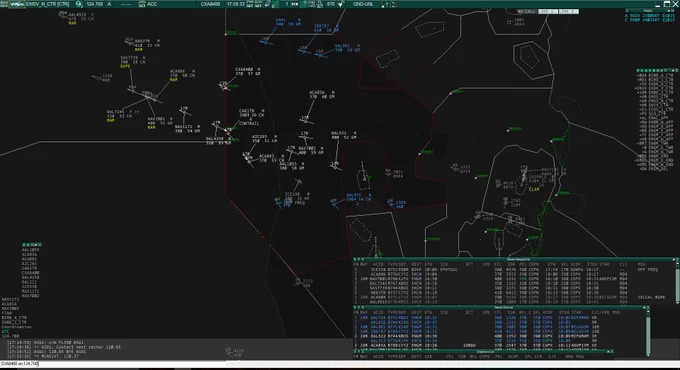Click the SAS7739 row in Sector Inbound List

(x=514, y=288)
